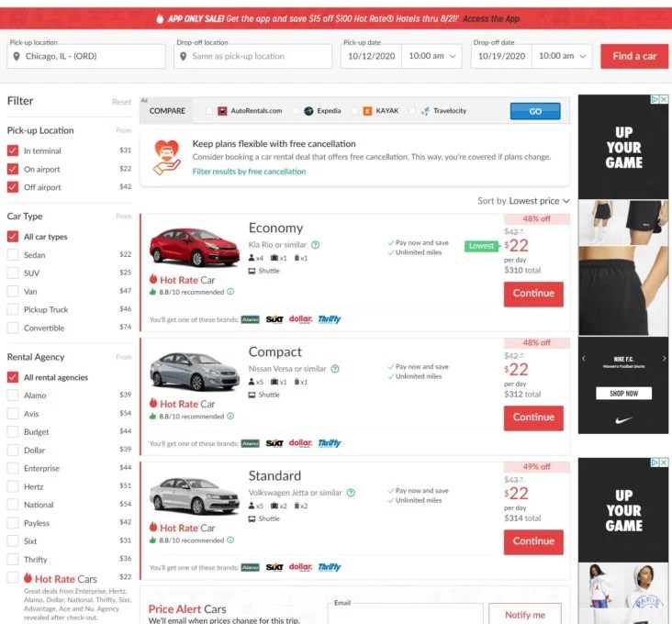Check the Pickup Truck filter
This screenshot has width=672, height=624.
13,309
